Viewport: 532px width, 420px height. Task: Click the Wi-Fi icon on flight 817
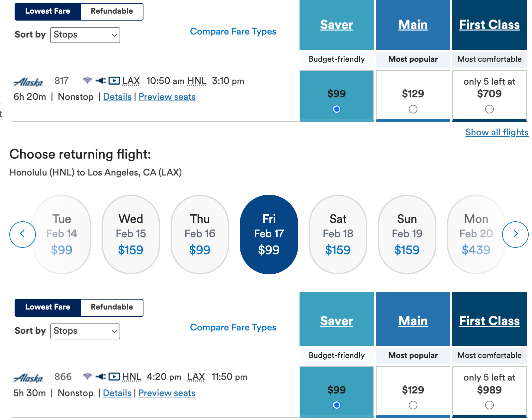coord(87,81)
